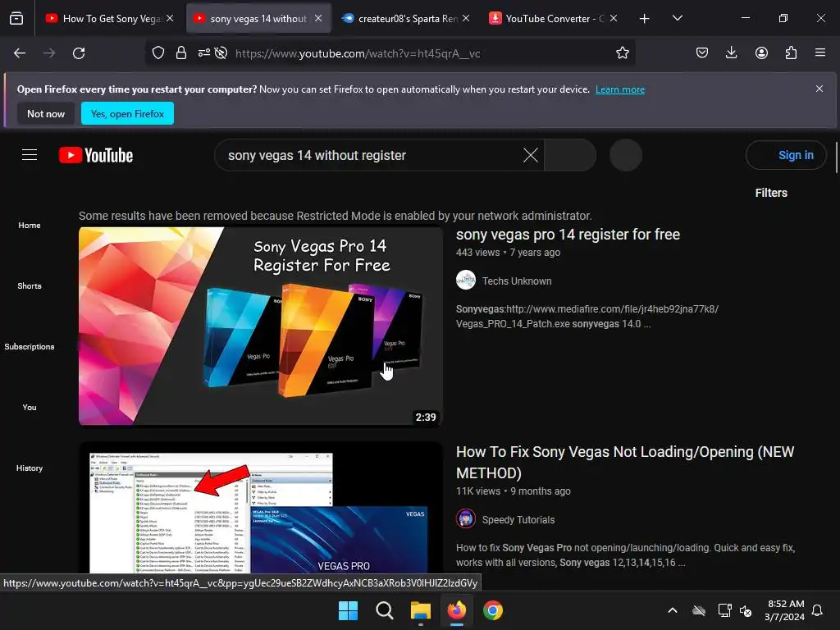Click the browser forward arrow

coord(49,53)
